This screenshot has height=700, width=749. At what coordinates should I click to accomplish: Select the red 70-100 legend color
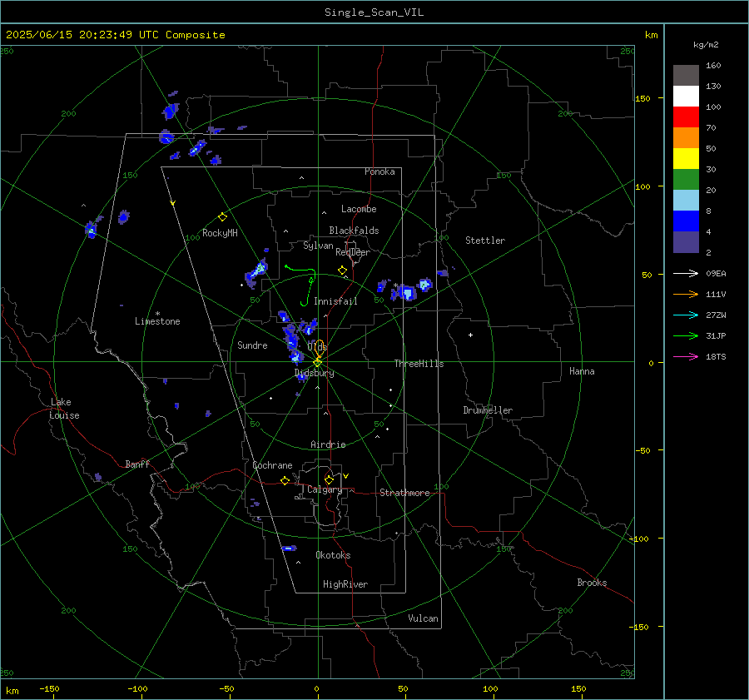pyautogui.click(x=686, y=117)
